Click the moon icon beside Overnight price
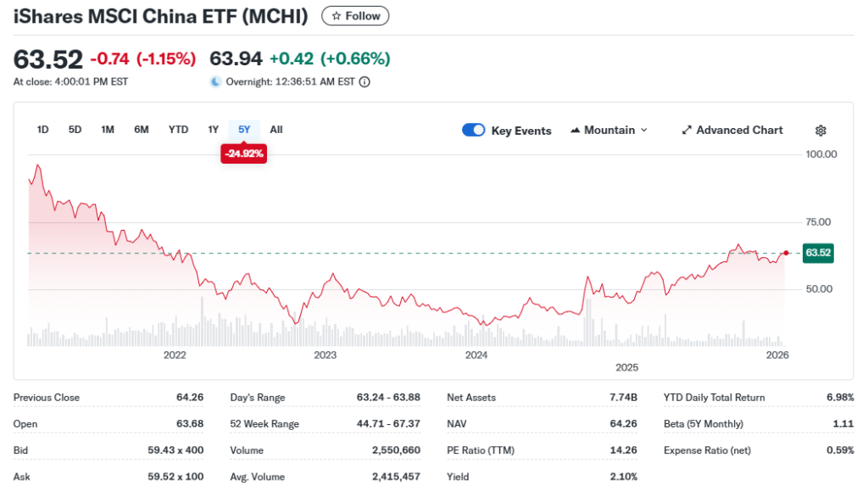This screenshot has width=868, height=491. click(x=215, y=81)
